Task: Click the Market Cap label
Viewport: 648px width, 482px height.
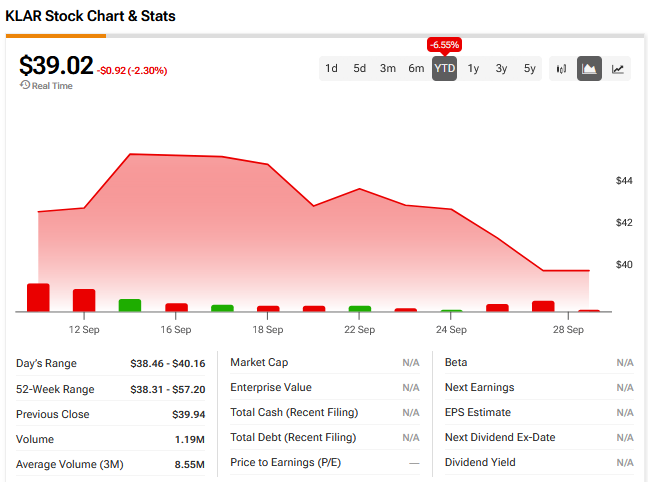Action: click(x=259, y=363)
